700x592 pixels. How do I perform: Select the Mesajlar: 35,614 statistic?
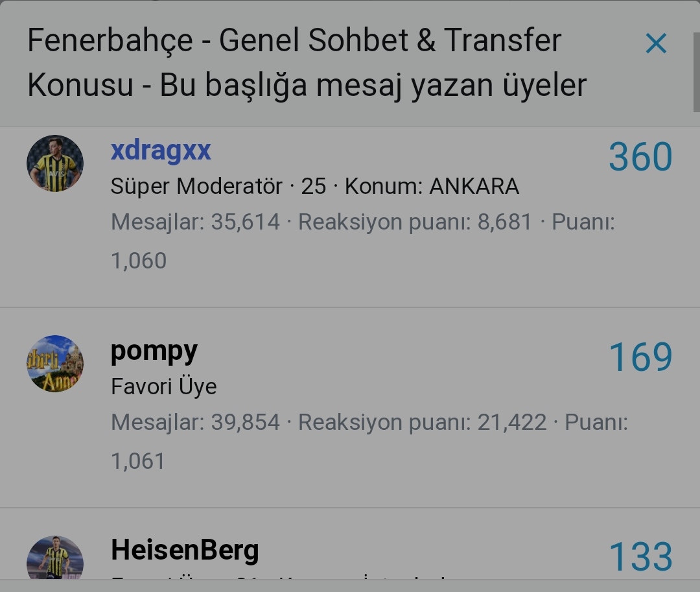pyautogui.click(x=195, y=222)
